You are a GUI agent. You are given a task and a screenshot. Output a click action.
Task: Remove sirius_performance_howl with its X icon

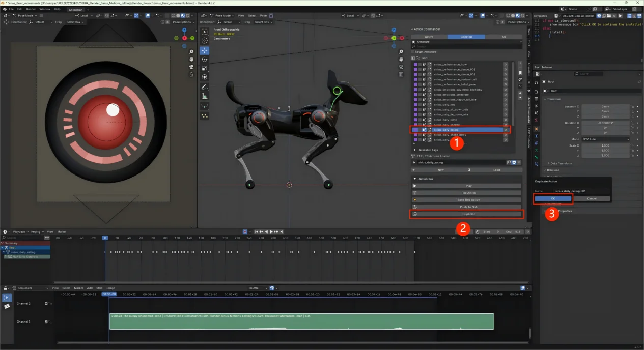coord(506,64)
